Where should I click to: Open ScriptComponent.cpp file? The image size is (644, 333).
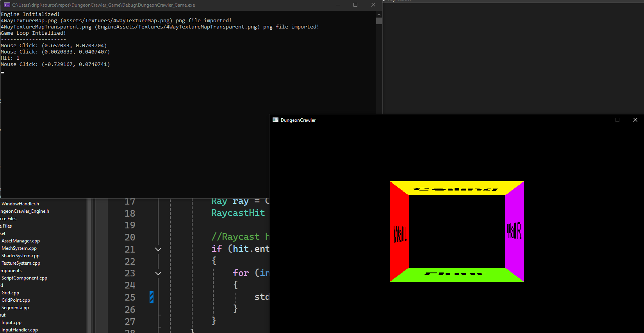click(x=24, y=278)
